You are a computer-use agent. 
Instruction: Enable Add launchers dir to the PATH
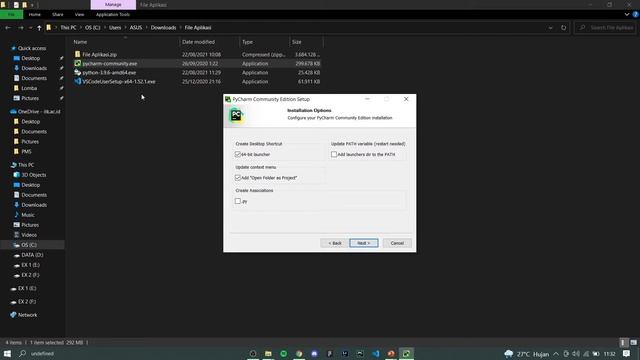pos(334,154)
